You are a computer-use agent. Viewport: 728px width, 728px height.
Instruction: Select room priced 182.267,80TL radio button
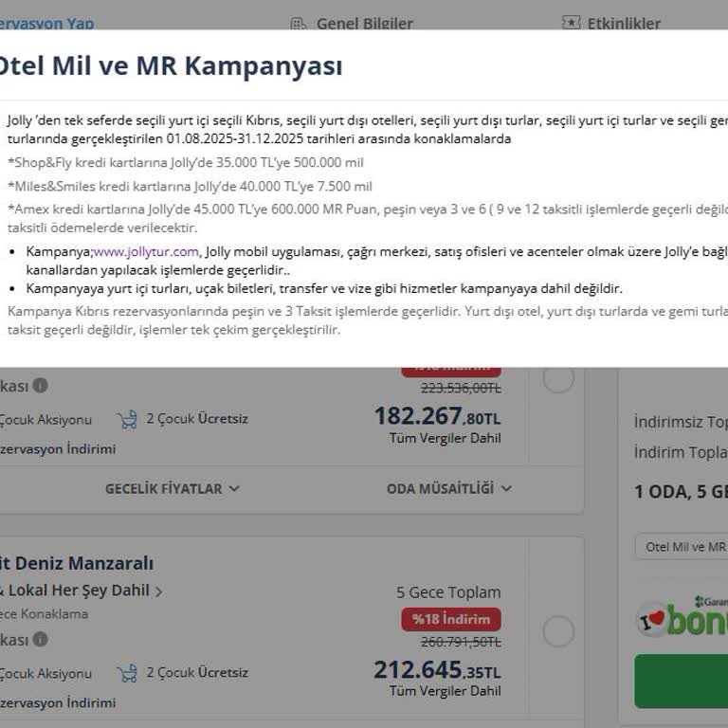(558, 377)
